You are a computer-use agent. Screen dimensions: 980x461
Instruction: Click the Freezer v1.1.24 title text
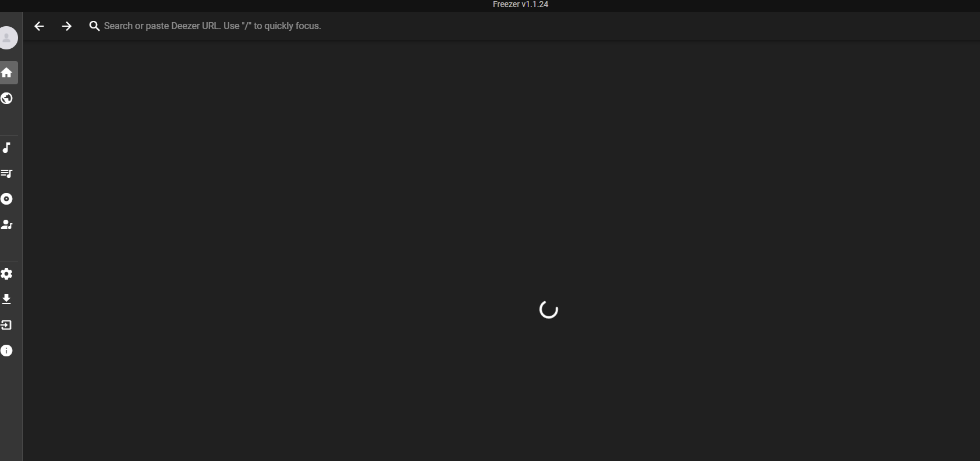[x=520, y=4]
